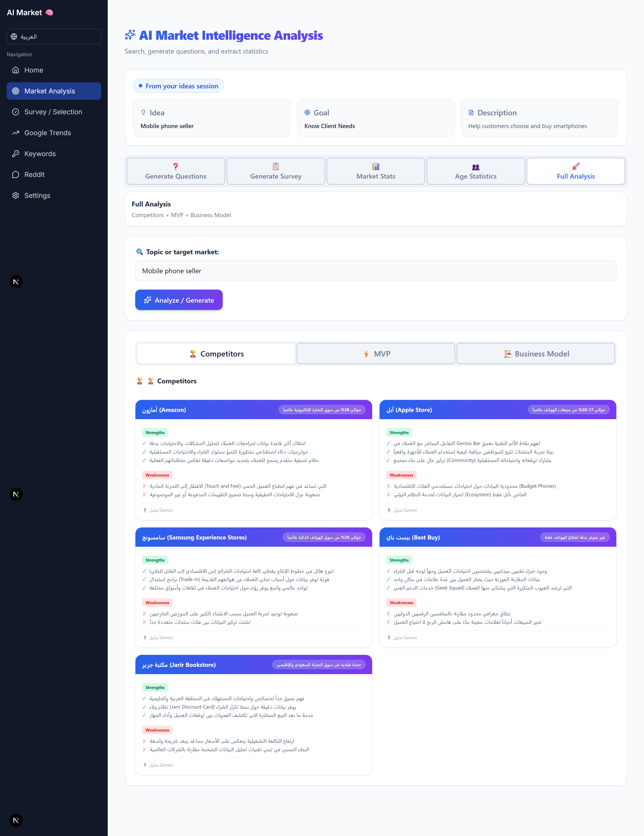
Task: Click the Market Analysis sidebar item
Action: pyautogui.click(x=54, y=91)
